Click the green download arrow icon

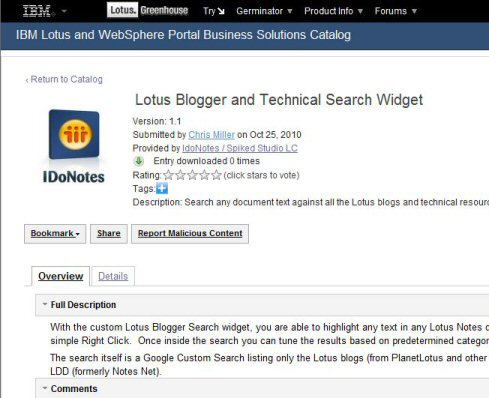[139, 161]
